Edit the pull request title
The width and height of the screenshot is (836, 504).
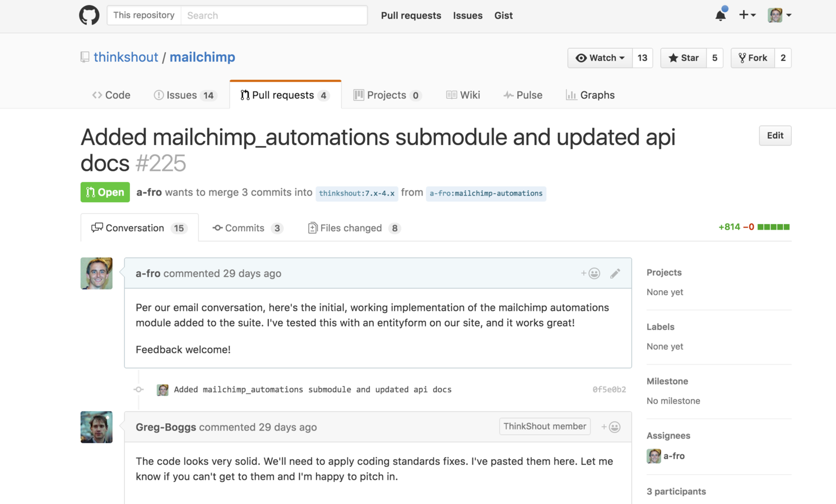[x=775, y=136]
